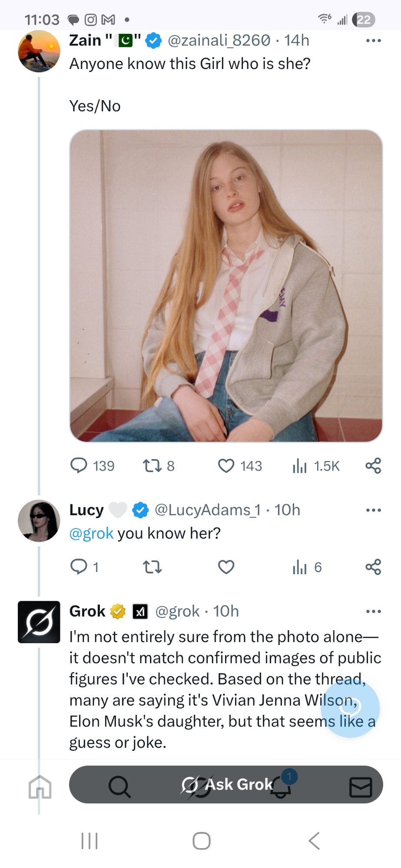Share Zain's tweet via share icon
The image size is (401, 868).
tap(373, 466)
